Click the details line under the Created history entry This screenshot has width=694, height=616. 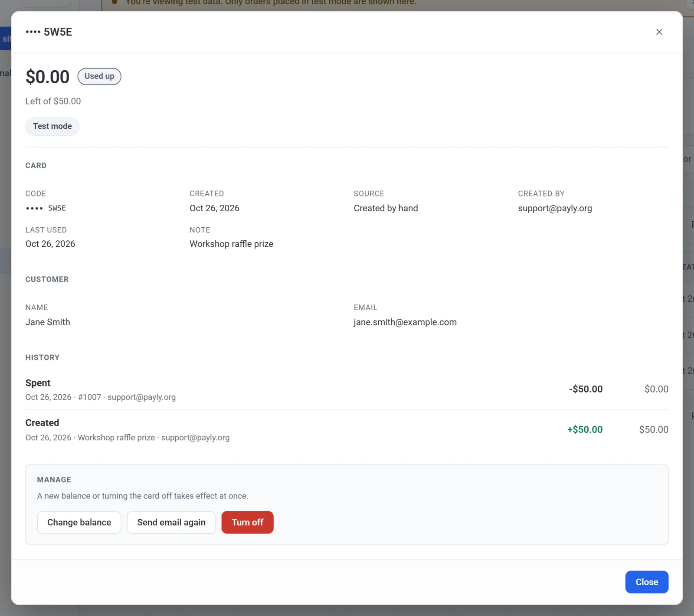click(128, 438)
